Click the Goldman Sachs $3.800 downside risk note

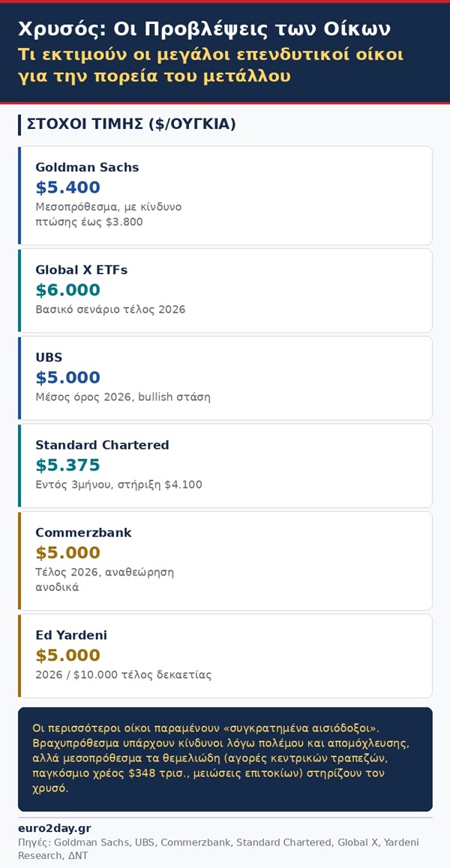pos(108,215)
